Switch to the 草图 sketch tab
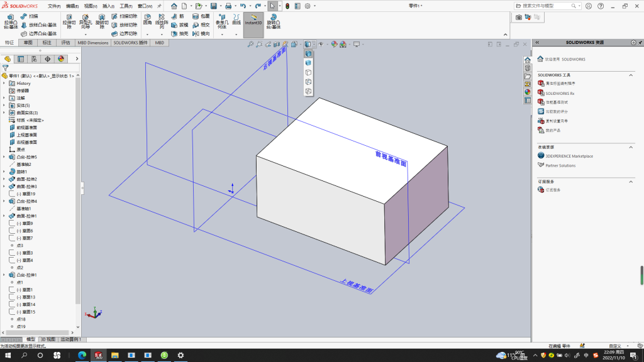 click(28, 43)
